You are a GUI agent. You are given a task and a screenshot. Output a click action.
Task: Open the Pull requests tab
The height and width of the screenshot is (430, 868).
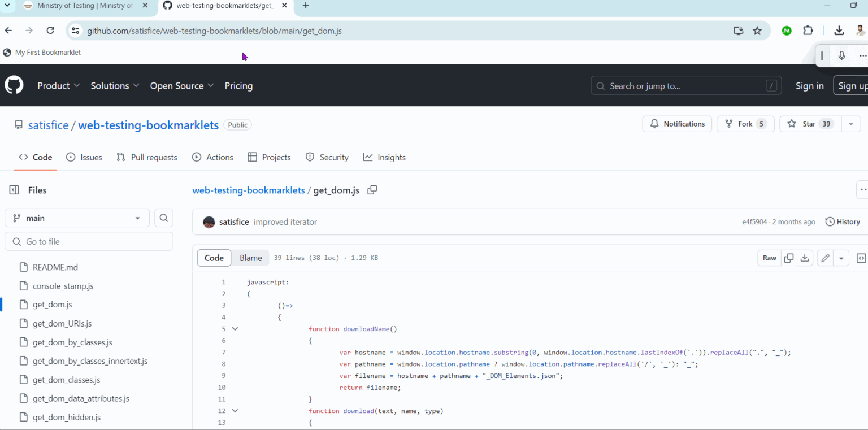point(147,158)
